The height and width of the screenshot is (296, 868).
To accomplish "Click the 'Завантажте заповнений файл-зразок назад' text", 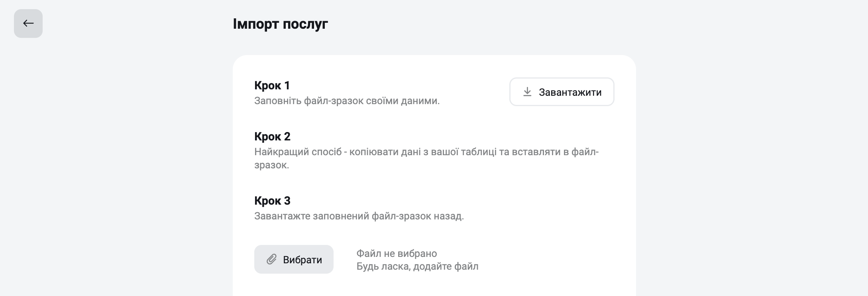I will (359, 216).
